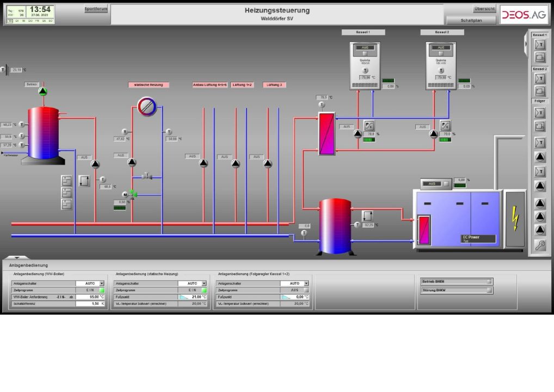This screenshot has width=554, height=392.
Task: Select the Kessel 2 header label
Action: tap(442, 32)
